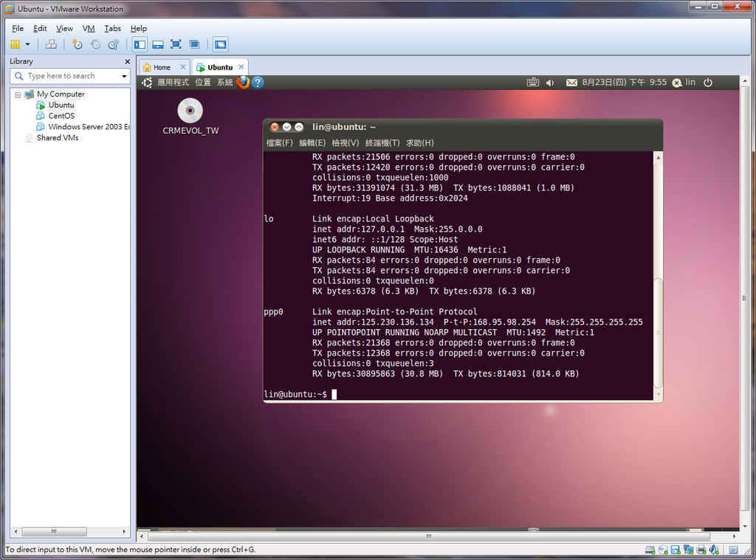Toggle the console view button

click(x=220, y=44)
